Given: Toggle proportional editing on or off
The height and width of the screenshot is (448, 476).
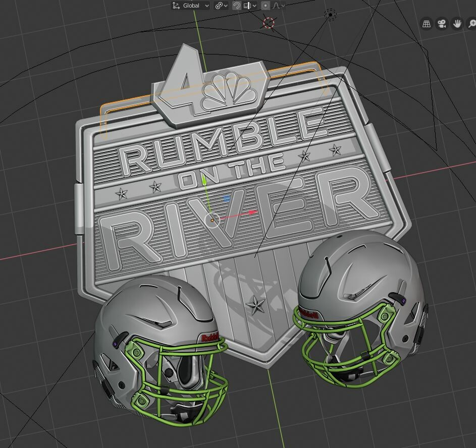Looking at the screenshot, I should coord(266,6).
